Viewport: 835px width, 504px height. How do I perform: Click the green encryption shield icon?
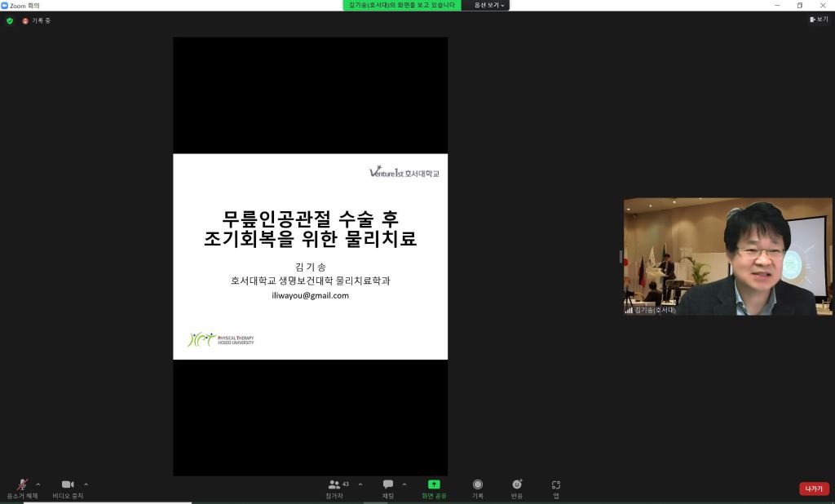click(x=10, y=20)
